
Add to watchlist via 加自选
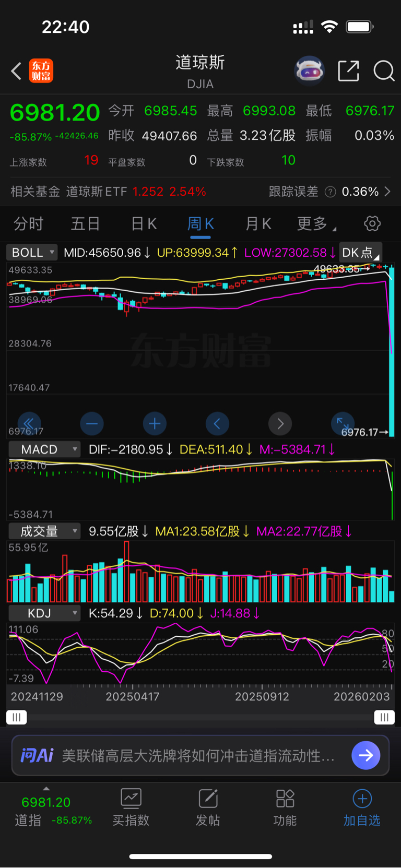(362, 808)
